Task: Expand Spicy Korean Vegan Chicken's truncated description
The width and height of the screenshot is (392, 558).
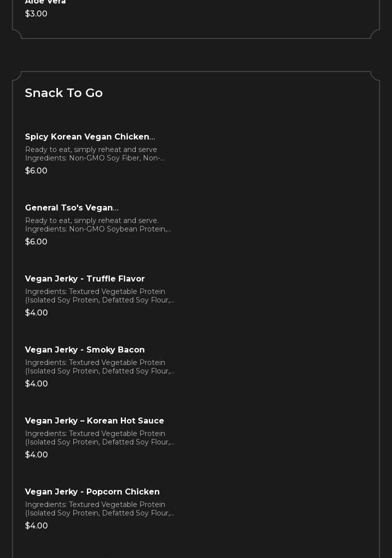Action: [x=95, y=153]
